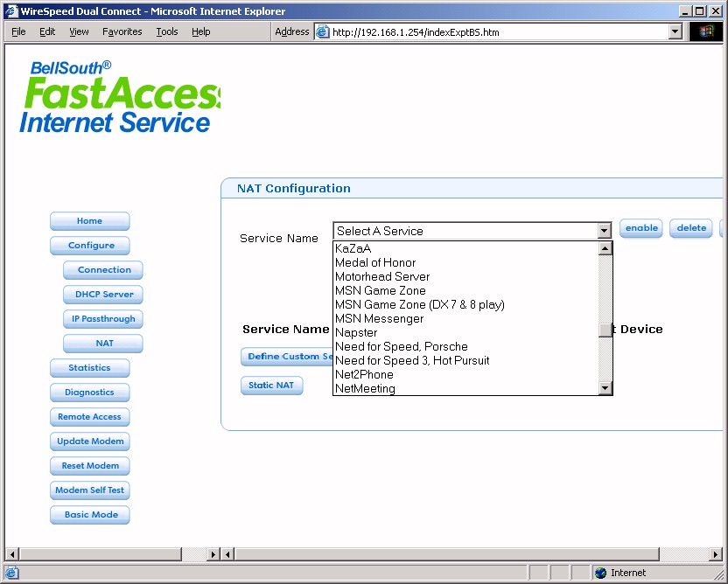This screenshot has height=584, width=728.
Task: Open the Tools menu
Action: [x=166, y=31]
